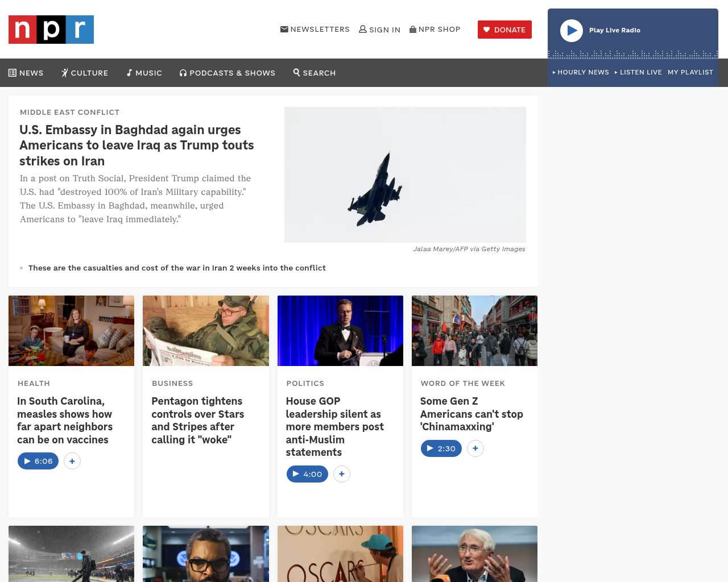Expand the Listen Live option
The height and width of the screenshot is (582, 728).
638,72
